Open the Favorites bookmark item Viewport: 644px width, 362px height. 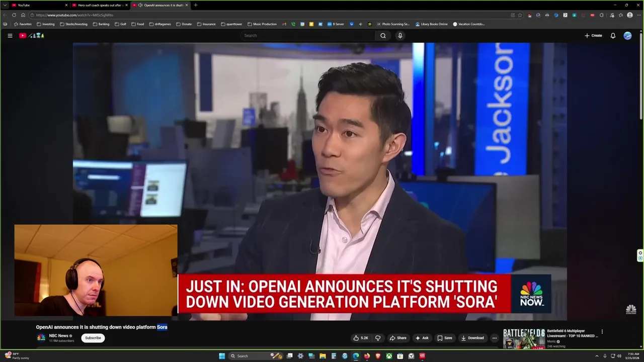(23, 24)
